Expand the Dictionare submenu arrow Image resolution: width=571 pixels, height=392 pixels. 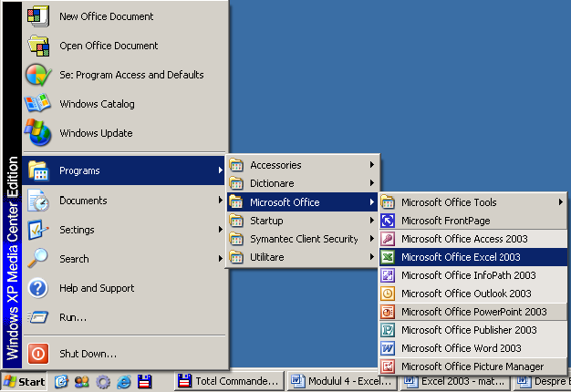pyautogui.click(x=372, y=182)
